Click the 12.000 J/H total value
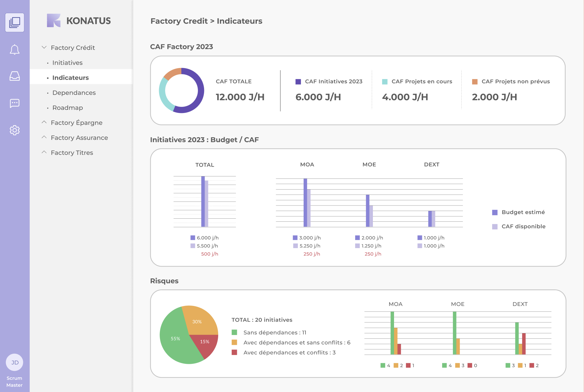 pos(240,97)
